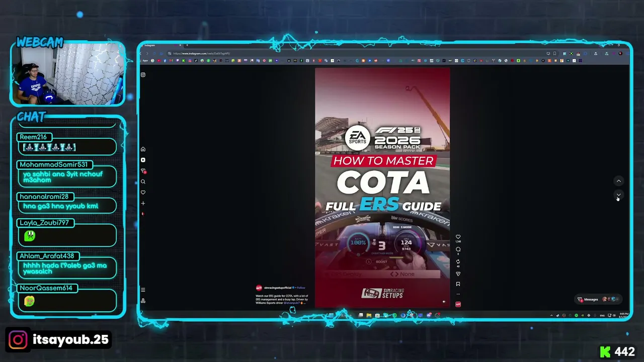The width and height of the screenshot is (644, 362).
Task: Go to Instagram Home from the sidebar
Action: click(x=143, y=149)
